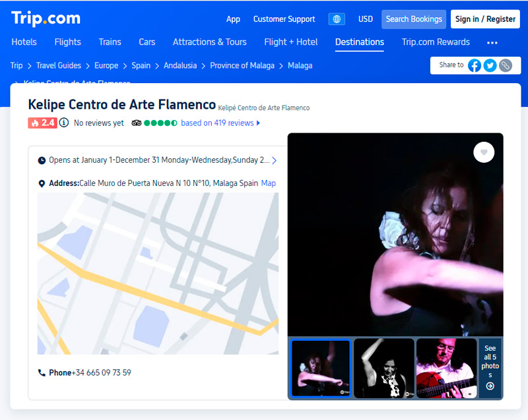Go to Spain breadcrumb
This screenshot has height=420, width=528.
pos(141,65)
